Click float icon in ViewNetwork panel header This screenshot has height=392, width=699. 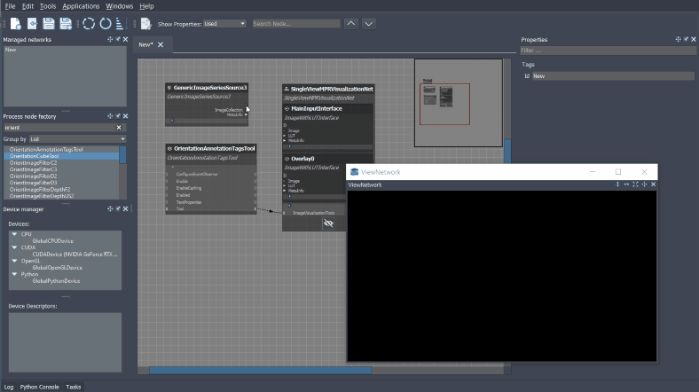pyautogui.click(x=645, y=184)
